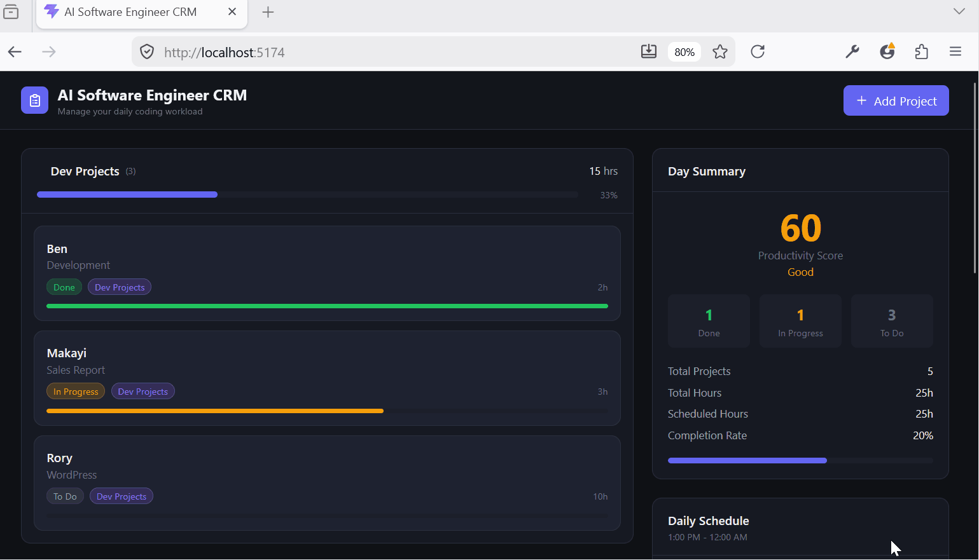Click the Add Project button
Viewport: 979px width, 560px height.
pyautogui.click(x=896, y=100)
